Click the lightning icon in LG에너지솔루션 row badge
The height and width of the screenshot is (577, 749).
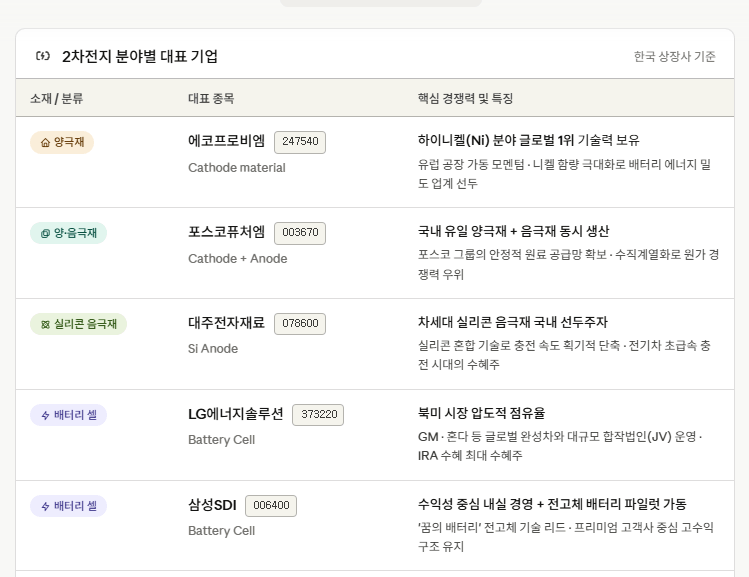click(x=45, y=415)
